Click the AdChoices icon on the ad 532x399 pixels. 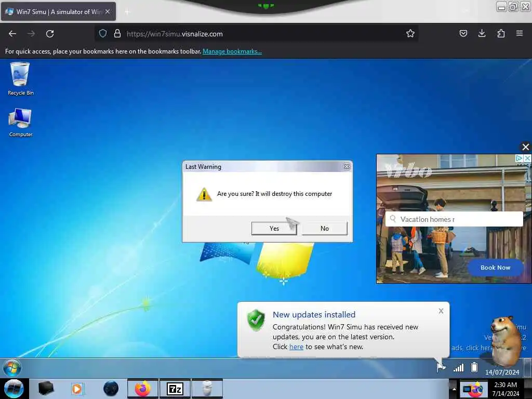[519, 158]
